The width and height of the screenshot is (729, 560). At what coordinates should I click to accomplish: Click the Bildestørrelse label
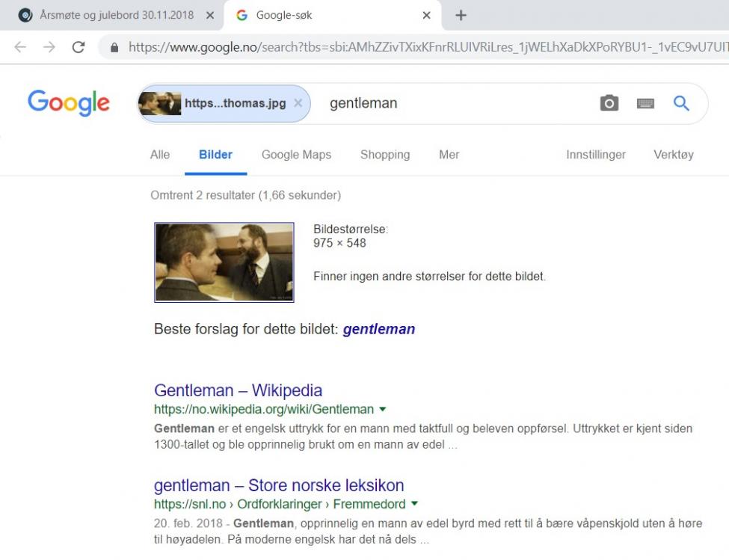[x=351, y=229]
